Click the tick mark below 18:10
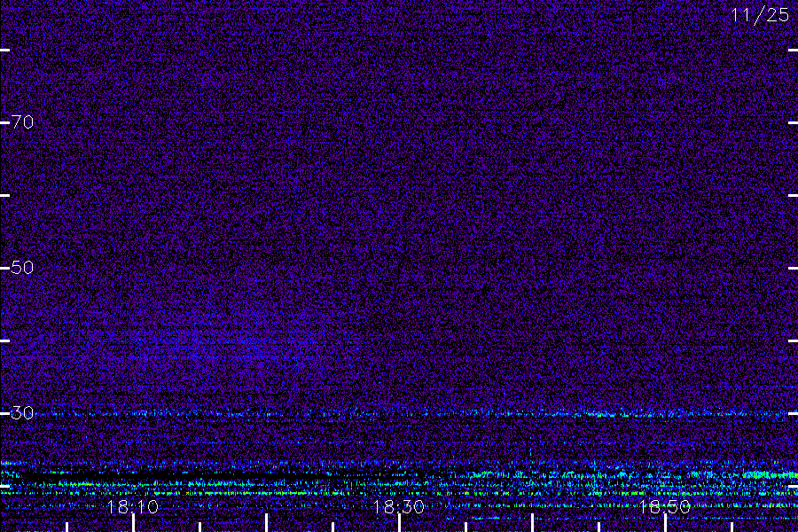 tap(133, 523)
